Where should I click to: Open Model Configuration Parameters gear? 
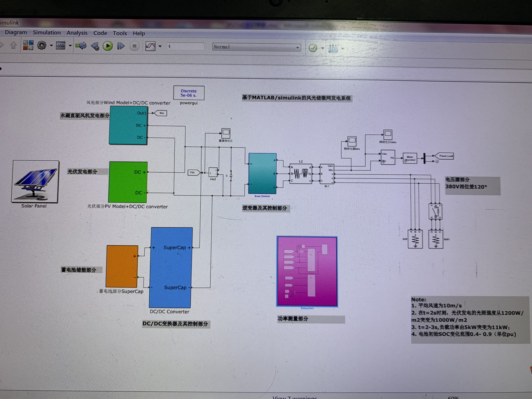[x=42, y=45]
